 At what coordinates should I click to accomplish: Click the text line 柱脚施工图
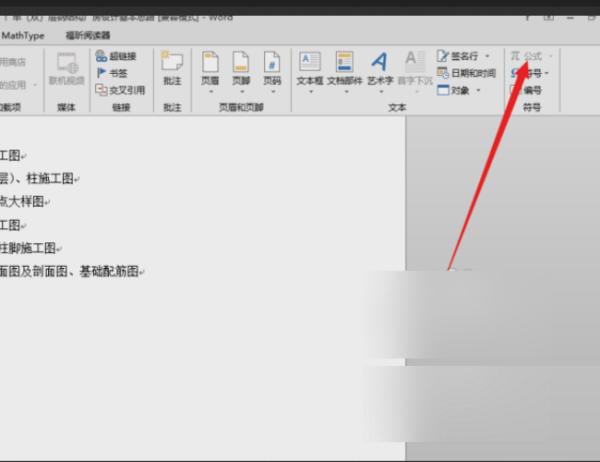tap(28, 248)
